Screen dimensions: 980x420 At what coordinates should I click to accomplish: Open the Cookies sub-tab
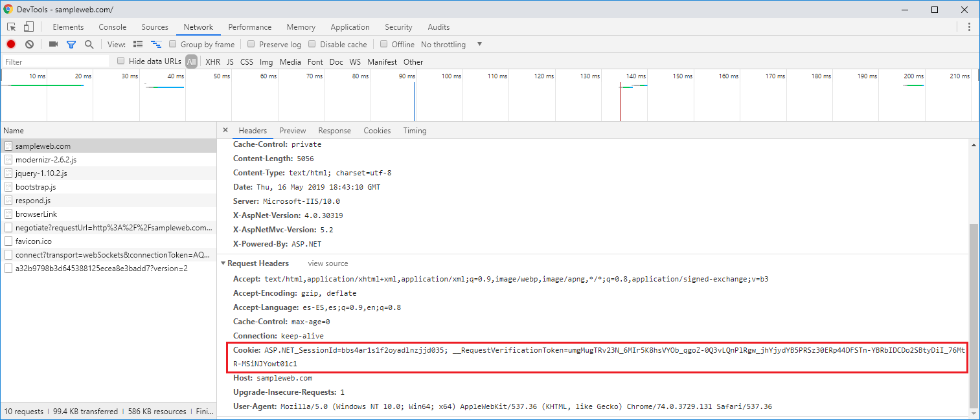click(x=377, y=131)
